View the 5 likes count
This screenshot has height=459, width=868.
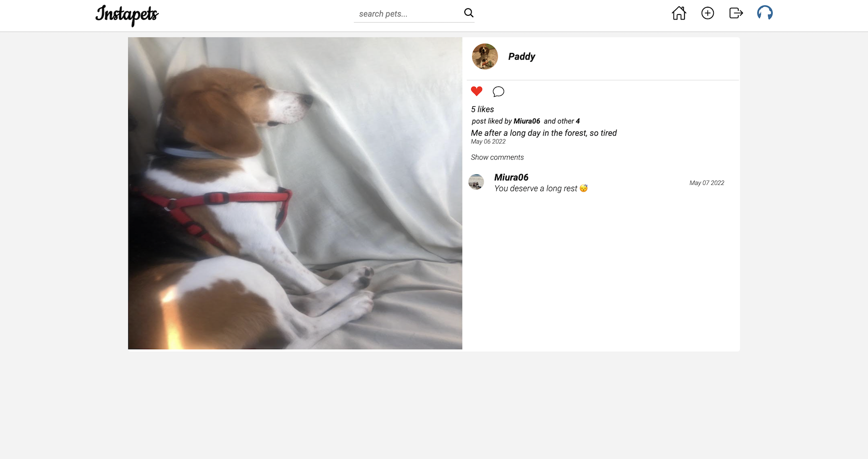pyautogui.click(x=482, y=109)
